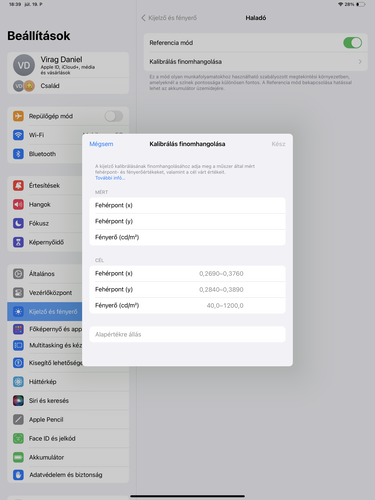The image size is (375, 500).
Task: Tap target Fehérpont (y) field 0,2840–0,3890
Action: tap(187, 289)
